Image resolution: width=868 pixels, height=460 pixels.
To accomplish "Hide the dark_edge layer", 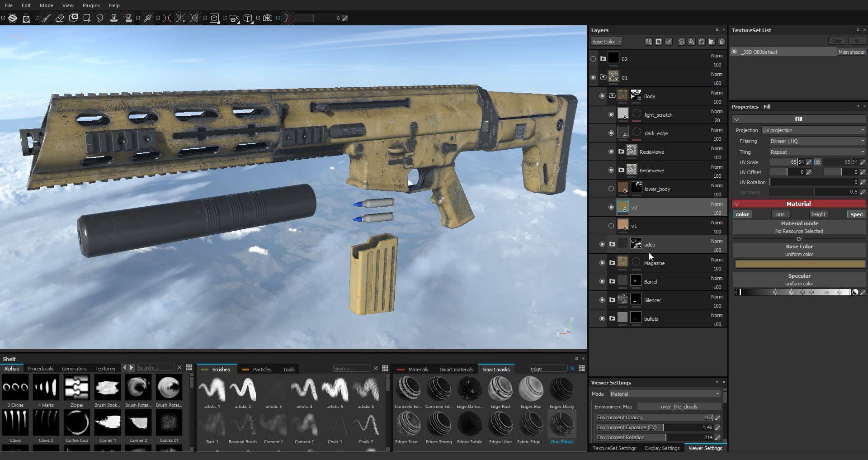I will [611, 133].
